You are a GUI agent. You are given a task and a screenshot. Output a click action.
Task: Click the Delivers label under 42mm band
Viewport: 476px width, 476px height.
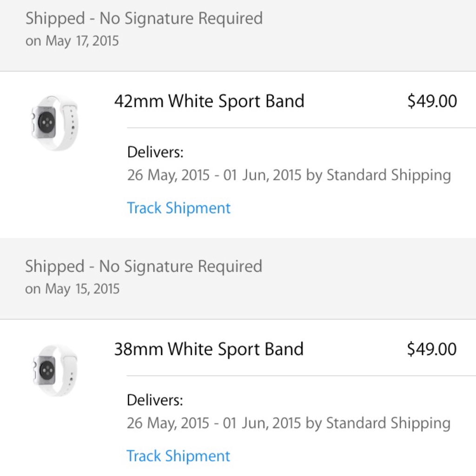[x=155, y=152]
